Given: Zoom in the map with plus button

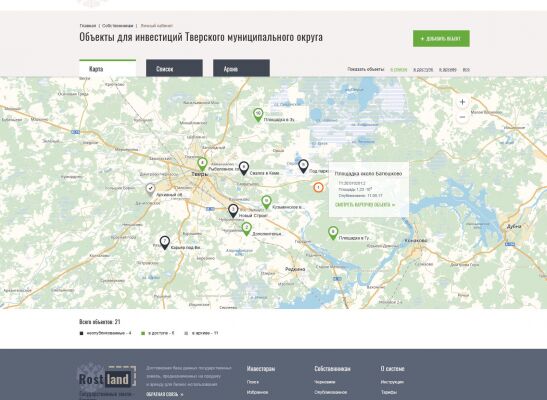Looking at the screenshot, I should coord(462,102).
